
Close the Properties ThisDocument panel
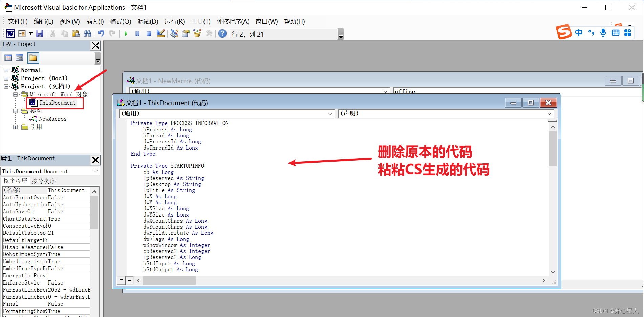pos(96,160)
